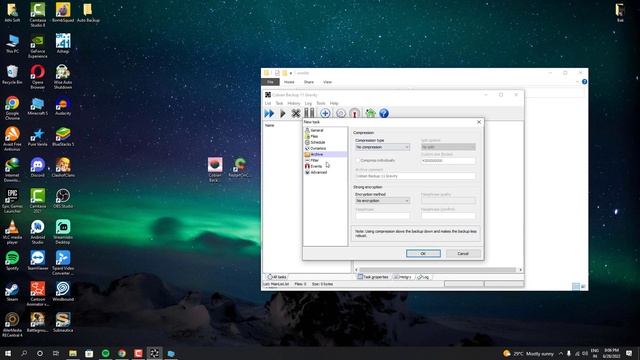The height and width of the screenshot is (360, 640).
Task: Open the Log menu in Cobian Backup
Action: point(308,103)
